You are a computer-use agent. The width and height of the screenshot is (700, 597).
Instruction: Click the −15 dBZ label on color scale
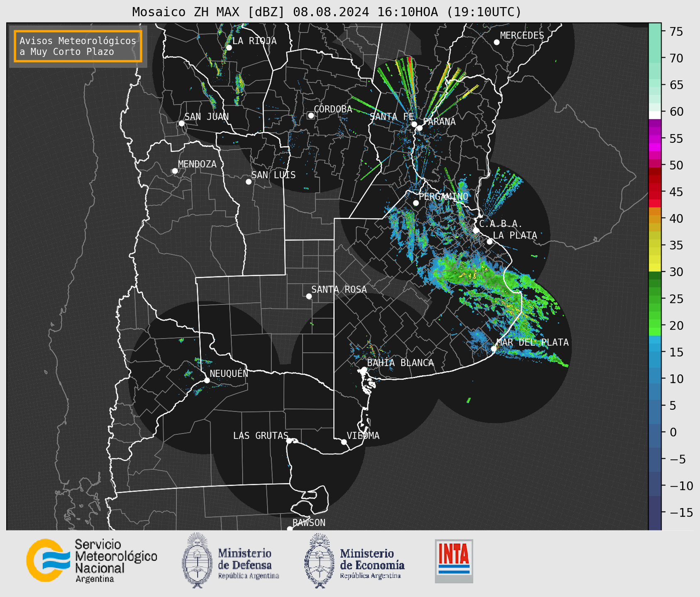click(x=681, y=513)
